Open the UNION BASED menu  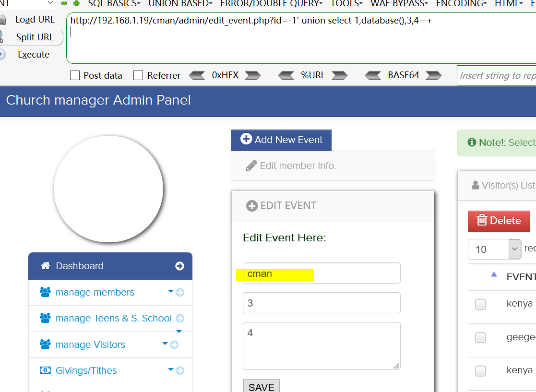coord(180,3)
